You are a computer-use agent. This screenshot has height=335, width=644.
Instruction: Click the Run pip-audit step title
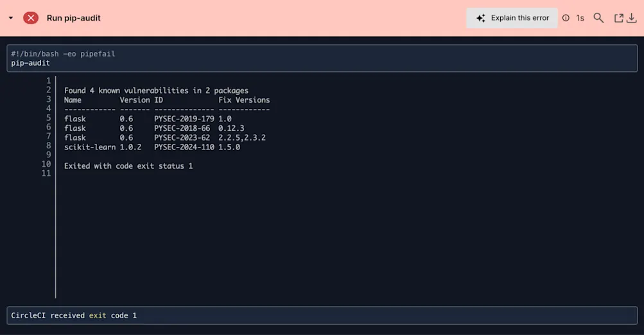[74, 18]
